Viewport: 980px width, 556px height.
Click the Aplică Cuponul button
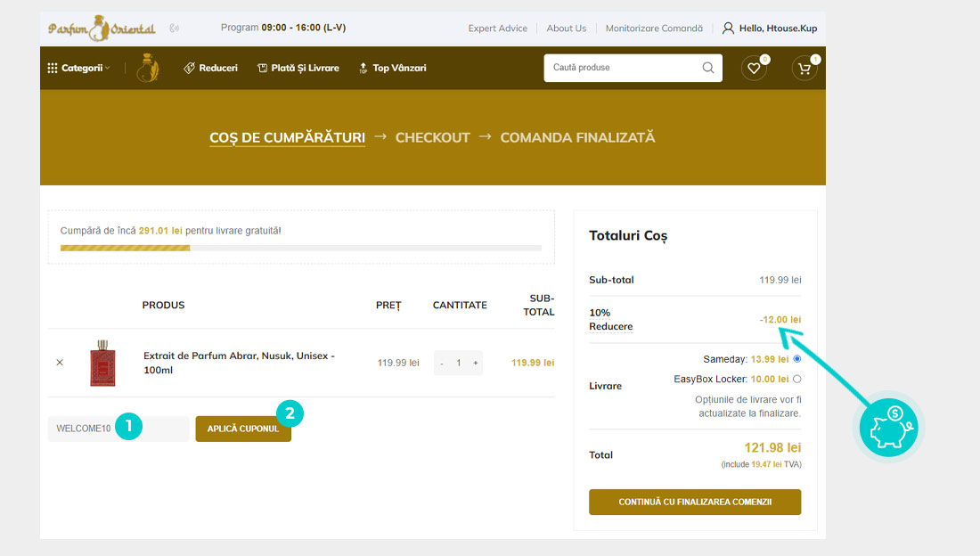pyautogui.click(x=243, y=429)
